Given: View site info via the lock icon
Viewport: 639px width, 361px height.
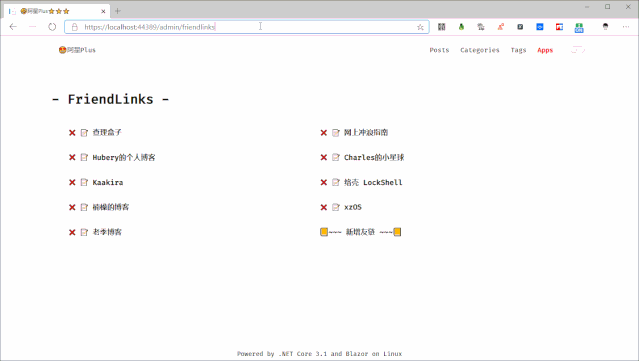Looking at the screenshot, I should click(75, 27).
